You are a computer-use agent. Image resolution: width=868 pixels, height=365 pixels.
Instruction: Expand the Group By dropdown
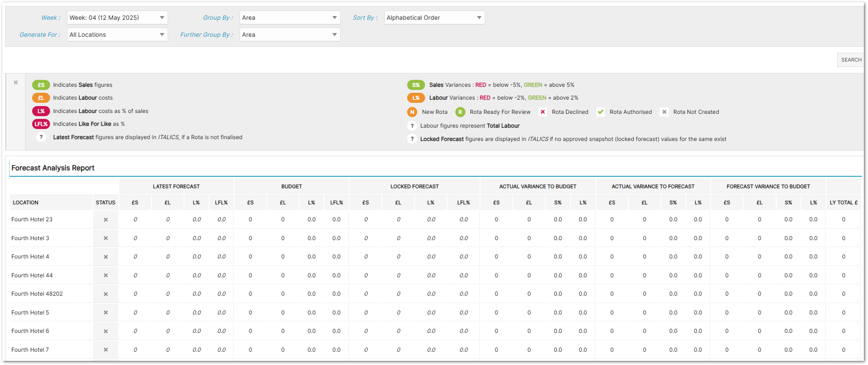pyautogui.click(x=290, y=18)
